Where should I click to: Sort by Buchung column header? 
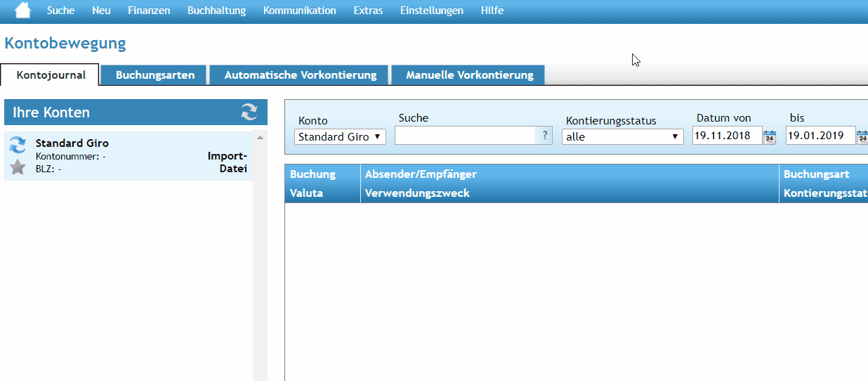point(313,174)
